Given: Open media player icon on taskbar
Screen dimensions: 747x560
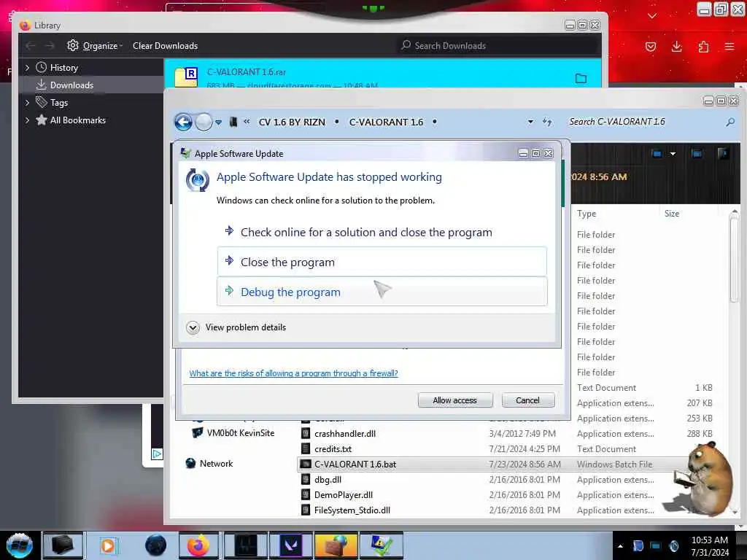Looking at the screenshot, I should pyautogui.click(x=108, y=545).
